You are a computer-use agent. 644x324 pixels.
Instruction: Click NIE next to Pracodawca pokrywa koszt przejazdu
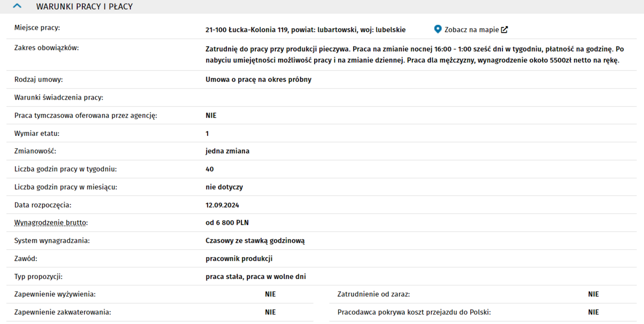[593, 312]
